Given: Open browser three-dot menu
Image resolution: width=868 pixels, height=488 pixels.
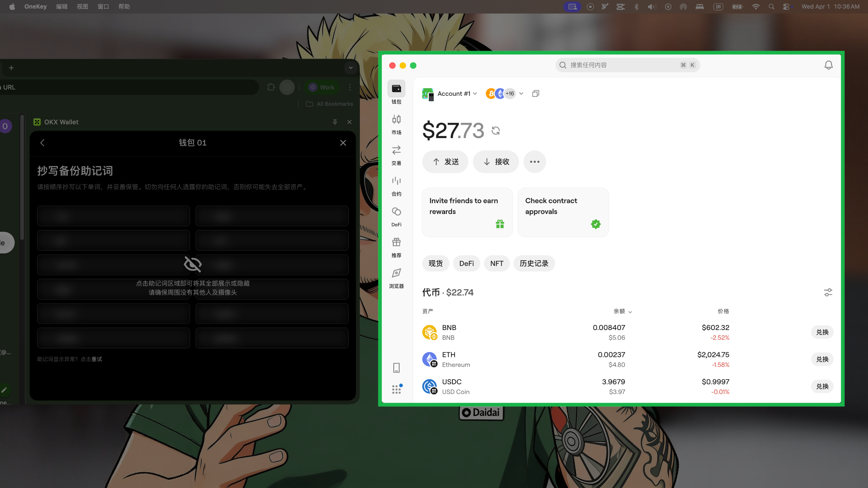Looking at the screenshot, I should click(350, 87).
